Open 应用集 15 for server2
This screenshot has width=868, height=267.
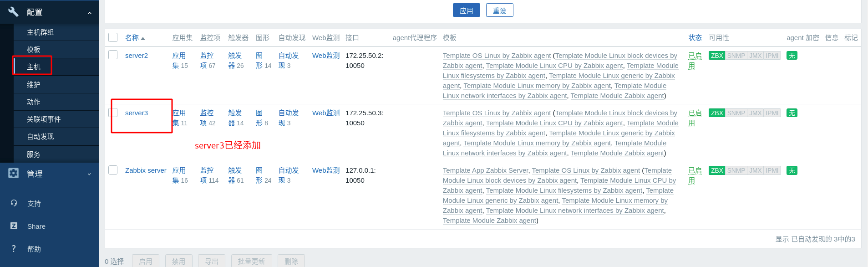[179, 61]
